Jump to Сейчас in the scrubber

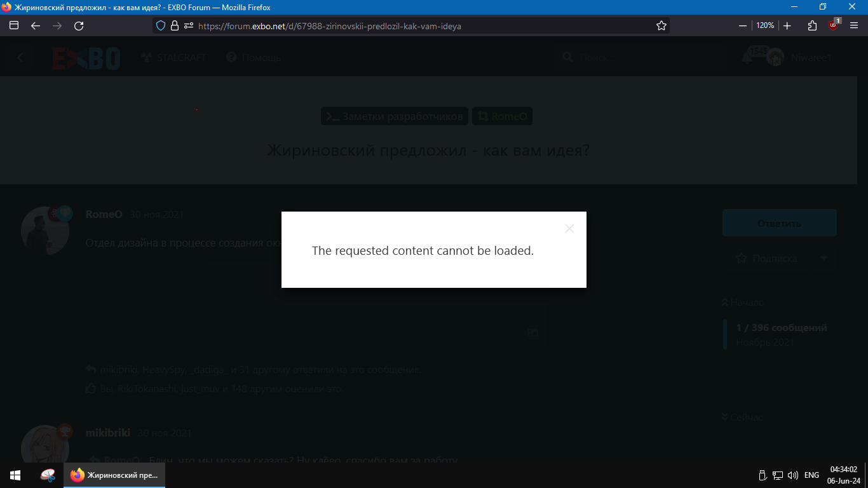tap(742, 417)
